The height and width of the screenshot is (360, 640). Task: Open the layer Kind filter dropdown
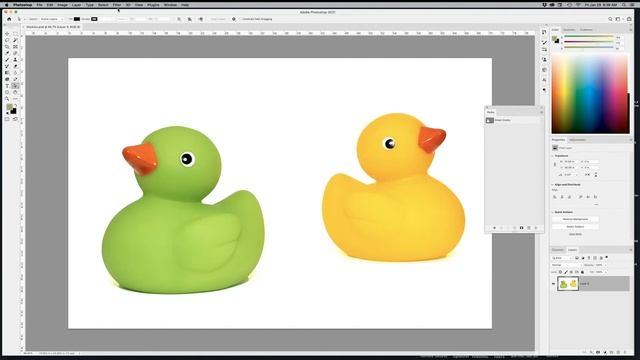click(562, 258)
